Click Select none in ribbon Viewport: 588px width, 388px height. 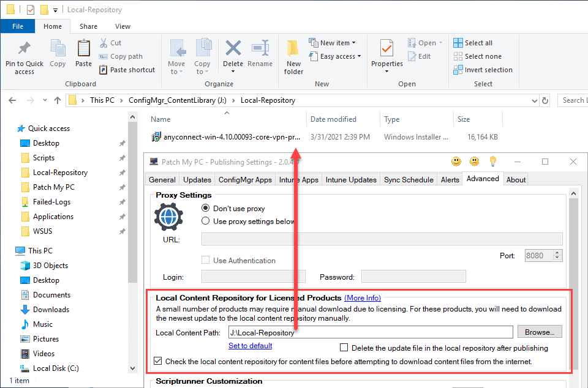point(477,56)
